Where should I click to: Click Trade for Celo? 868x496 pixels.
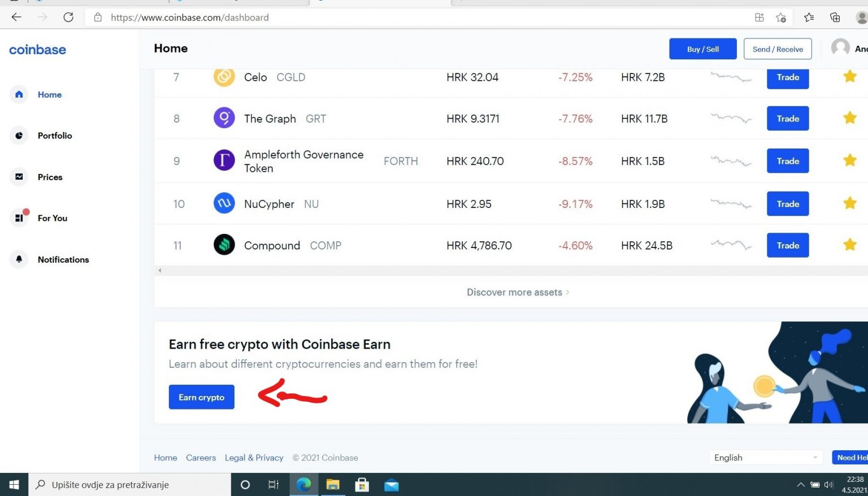point(788,77)
